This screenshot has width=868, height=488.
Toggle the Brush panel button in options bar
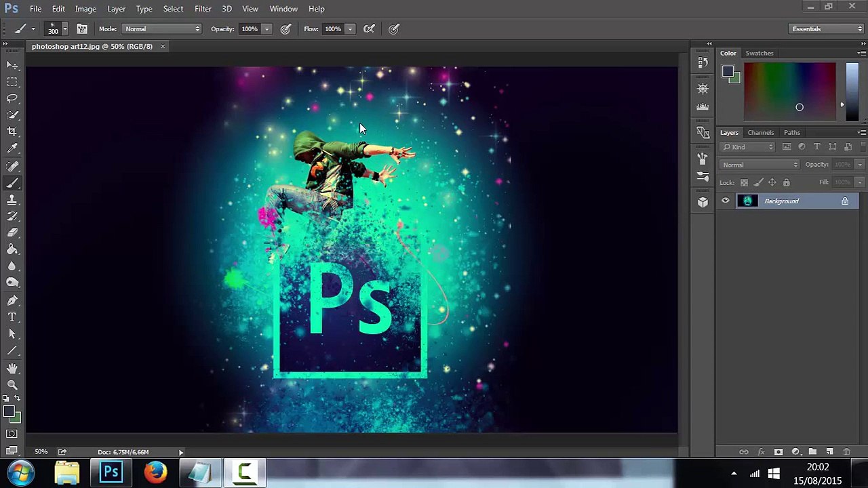click(81, 28)
